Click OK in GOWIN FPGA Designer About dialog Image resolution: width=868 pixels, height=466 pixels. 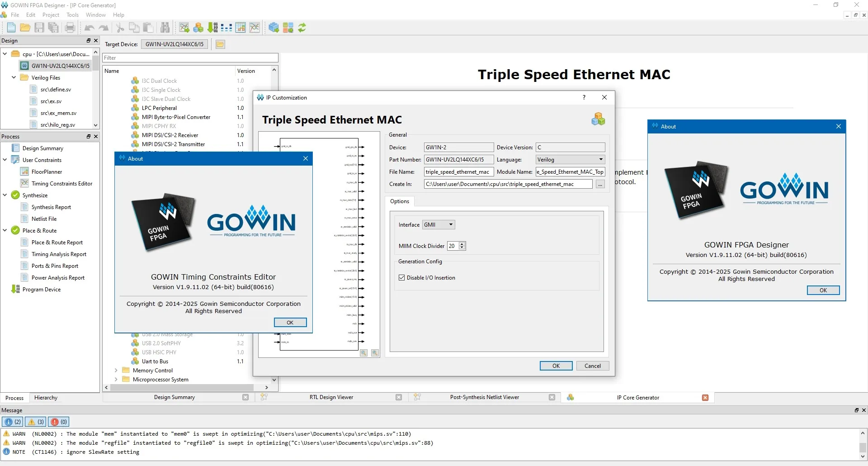pyautogui.click(x=823, y=290)
